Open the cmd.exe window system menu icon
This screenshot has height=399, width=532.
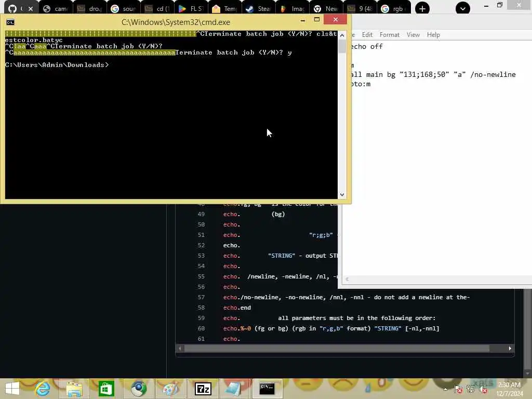(x=10, y=22)
